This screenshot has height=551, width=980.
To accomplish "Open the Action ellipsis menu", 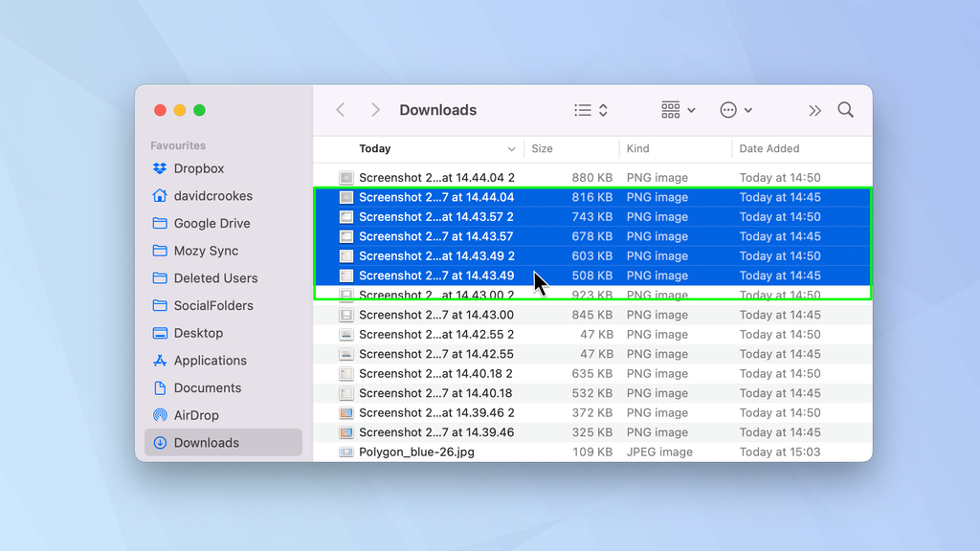I will [728, 110].
